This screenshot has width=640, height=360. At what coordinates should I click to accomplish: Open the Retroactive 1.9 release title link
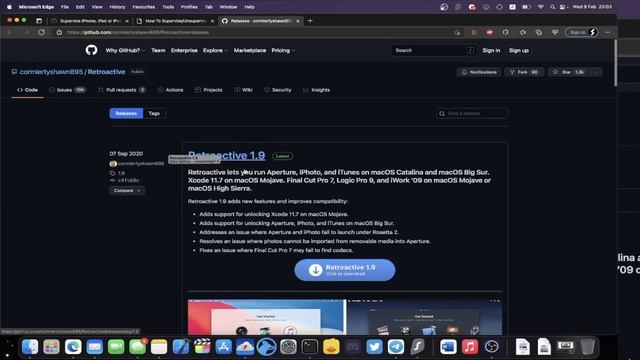227,156
